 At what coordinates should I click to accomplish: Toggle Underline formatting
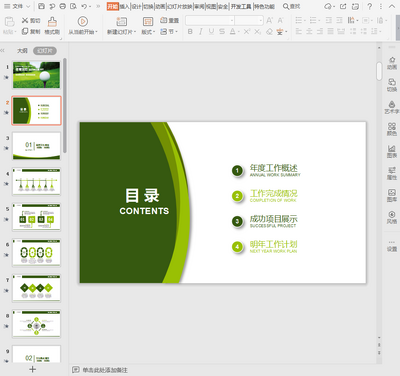(211, 32)
